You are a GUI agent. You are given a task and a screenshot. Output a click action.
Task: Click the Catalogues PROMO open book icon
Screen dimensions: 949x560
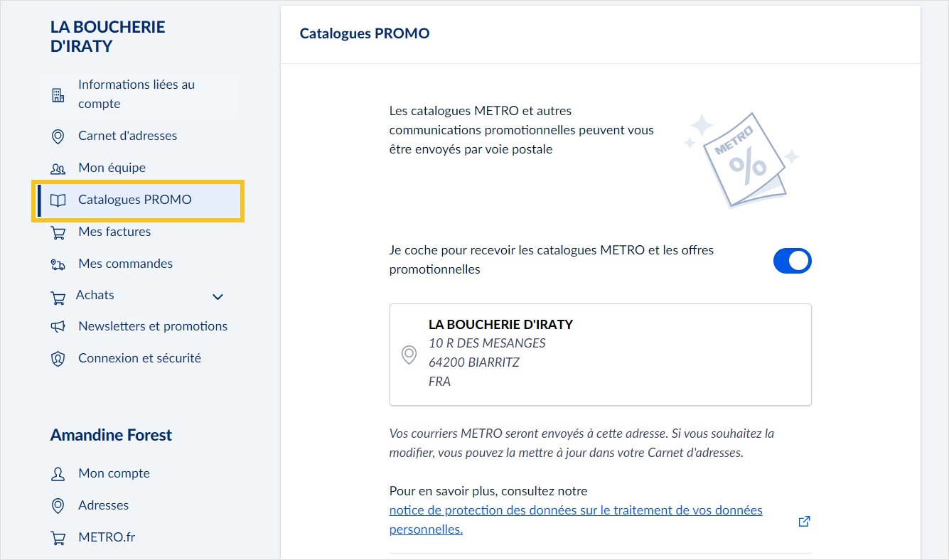pos(58,200)
